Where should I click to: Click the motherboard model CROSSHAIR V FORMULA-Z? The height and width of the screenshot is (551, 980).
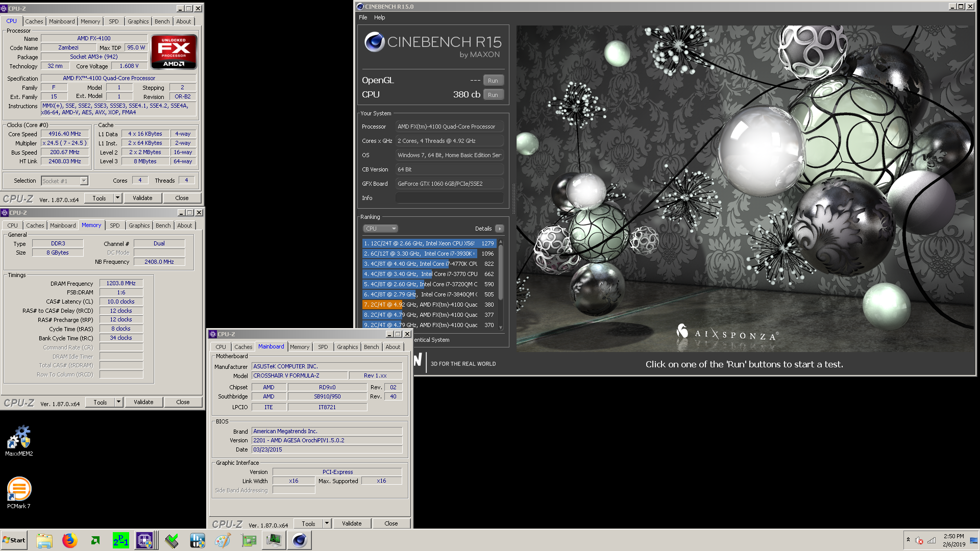(x=300, y=375)
